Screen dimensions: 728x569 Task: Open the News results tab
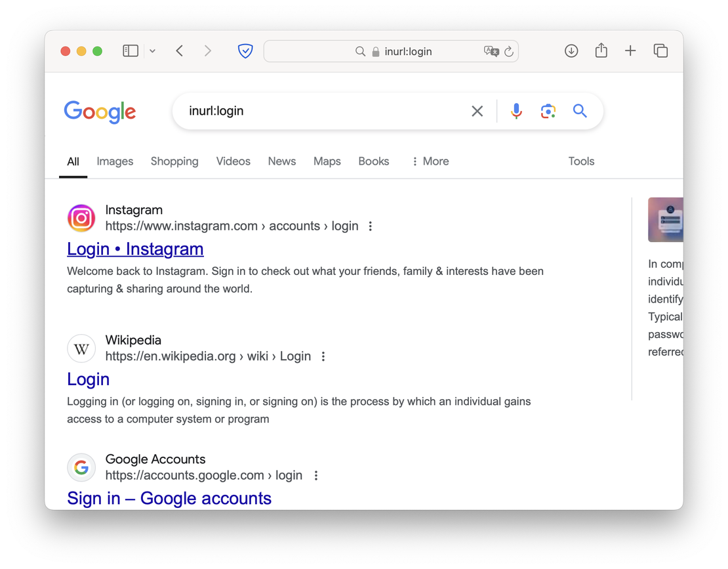click(x=281, y=161)
